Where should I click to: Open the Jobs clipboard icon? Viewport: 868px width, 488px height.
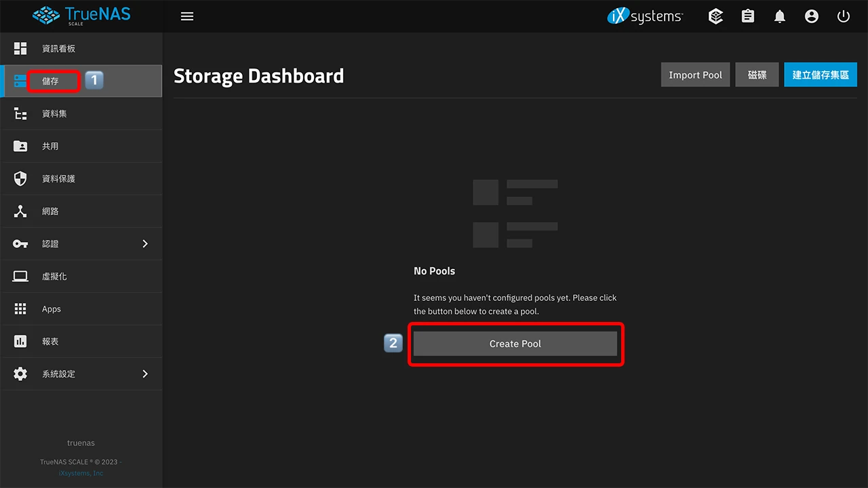tap(748, 16)
